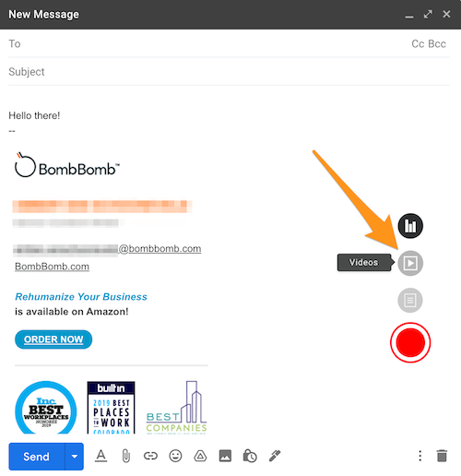Image resolution: width=461 pixels, height=476 pixels.
Task: Insert files using Google Drive icon
Action: (200, 456)
